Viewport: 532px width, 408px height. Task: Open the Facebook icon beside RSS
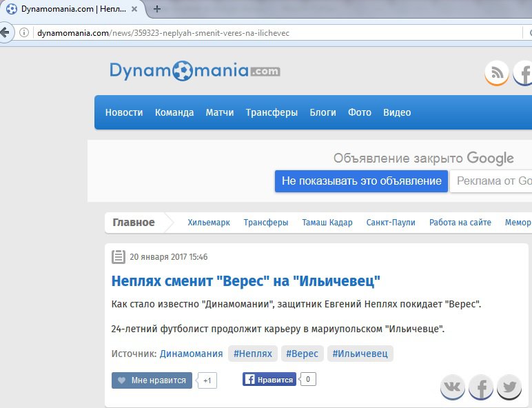click(x=524, y=72)
